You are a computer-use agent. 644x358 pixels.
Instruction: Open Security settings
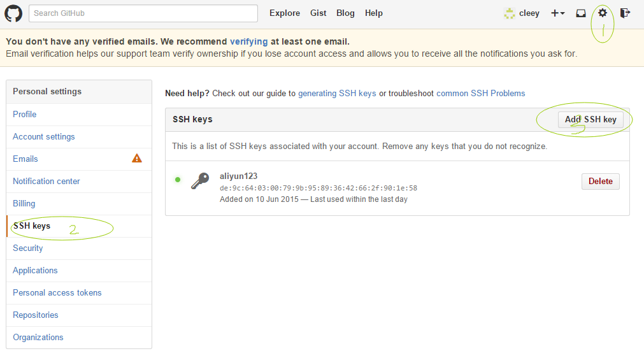tap(79, 248)
